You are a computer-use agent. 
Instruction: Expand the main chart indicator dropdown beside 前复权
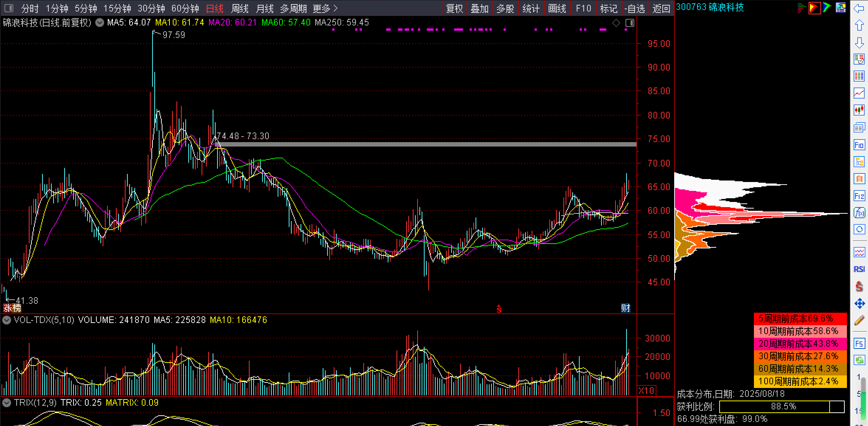100,23
